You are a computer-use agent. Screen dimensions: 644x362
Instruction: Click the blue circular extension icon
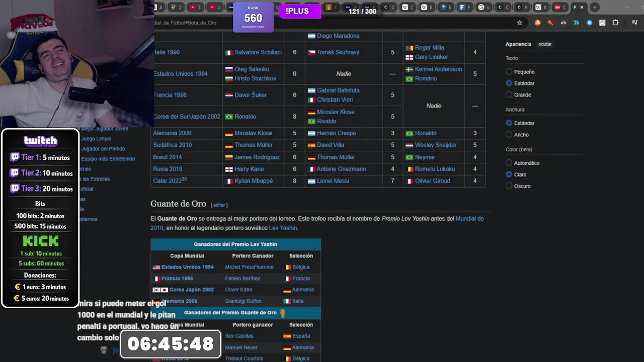coord(589,23)
